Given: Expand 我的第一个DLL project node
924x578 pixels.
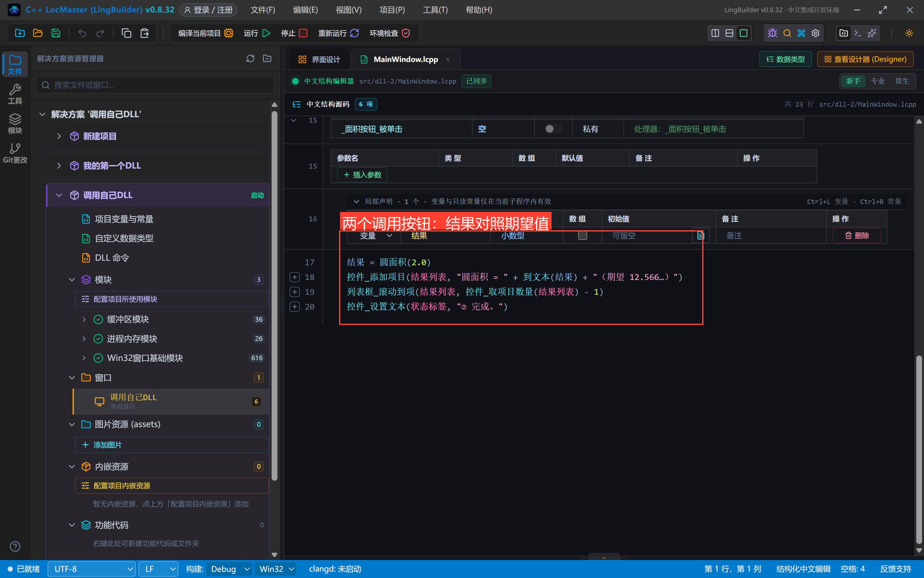Looking at the screenshot, I should (x=59, y=165).
